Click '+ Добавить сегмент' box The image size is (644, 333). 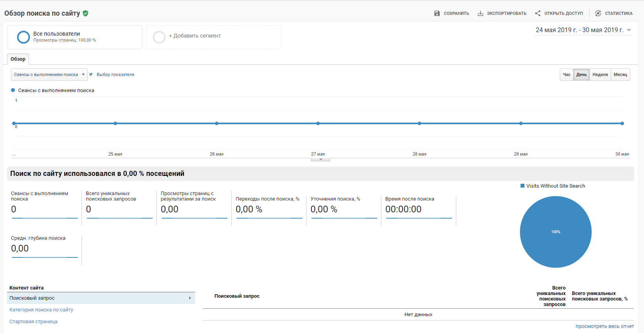pyautogui.click(x=214, y=37)
